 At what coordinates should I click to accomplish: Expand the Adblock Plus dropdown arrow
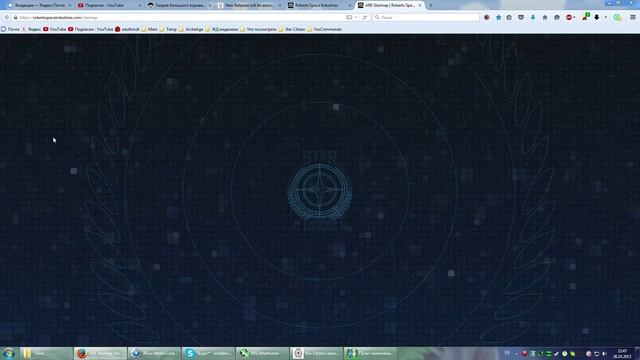pyautogui.click(x=574, y=18)
